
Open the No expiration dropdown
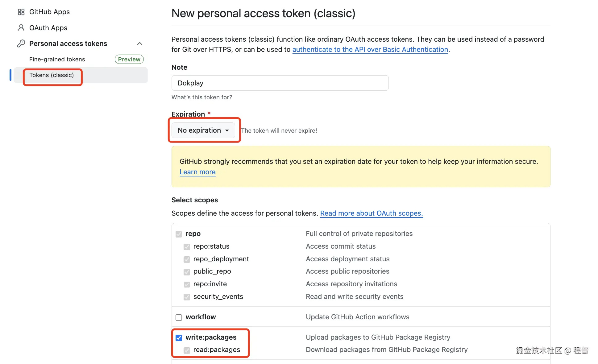tap(203, 130)
